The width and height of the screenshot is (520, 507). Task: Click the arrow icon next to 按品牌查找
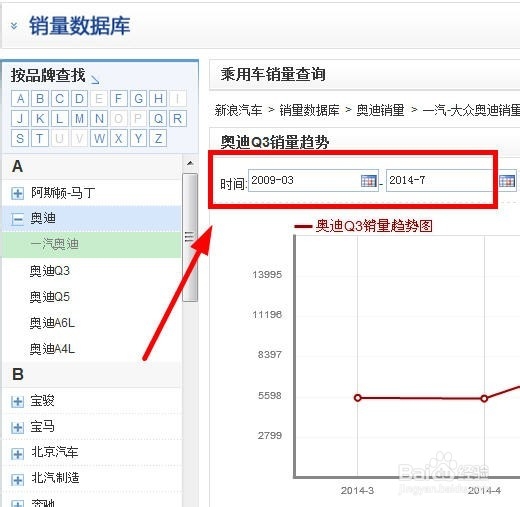point(95,80)
